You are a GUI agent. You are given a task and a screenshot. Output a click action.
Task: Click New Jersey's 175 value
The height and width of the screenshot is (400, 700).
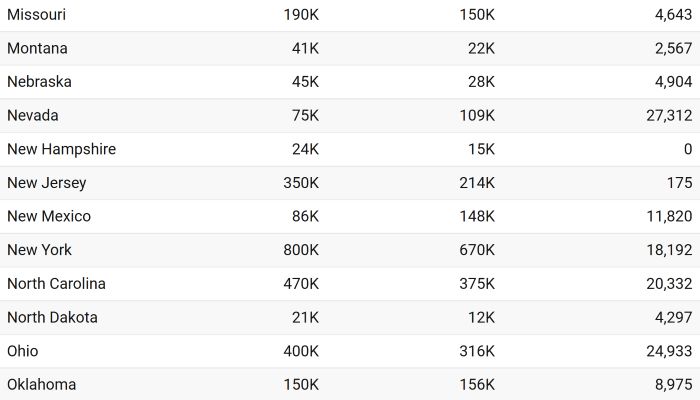coord(680,183)
